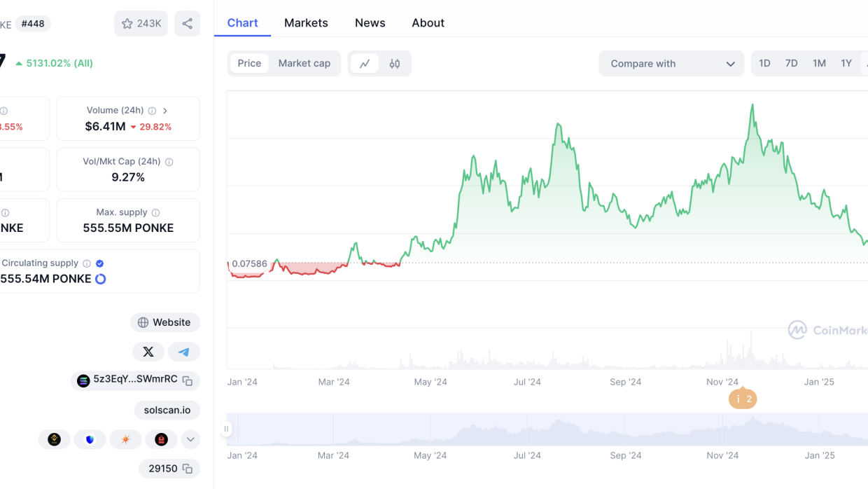Open the Website link
Image resolution: width=868 pixels, height=489 pixels.
click(x=165, y=322)
